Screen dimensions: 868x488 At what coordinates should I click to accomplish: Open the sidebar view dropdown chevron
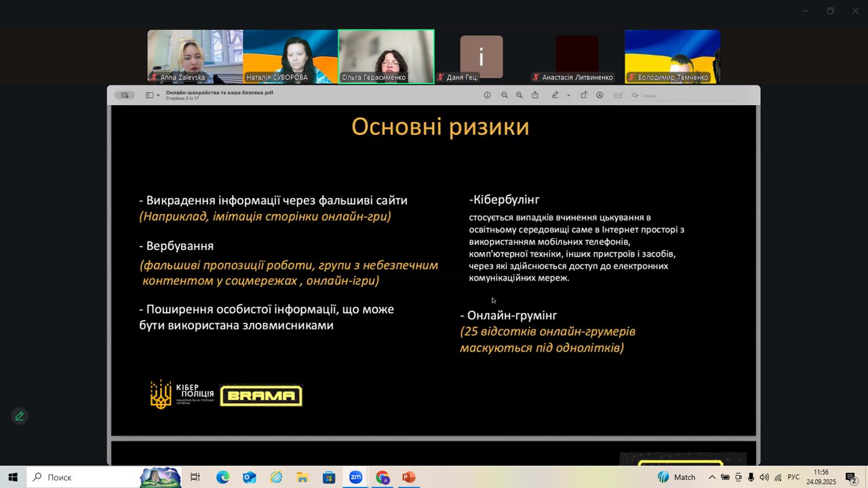[159, 96]
